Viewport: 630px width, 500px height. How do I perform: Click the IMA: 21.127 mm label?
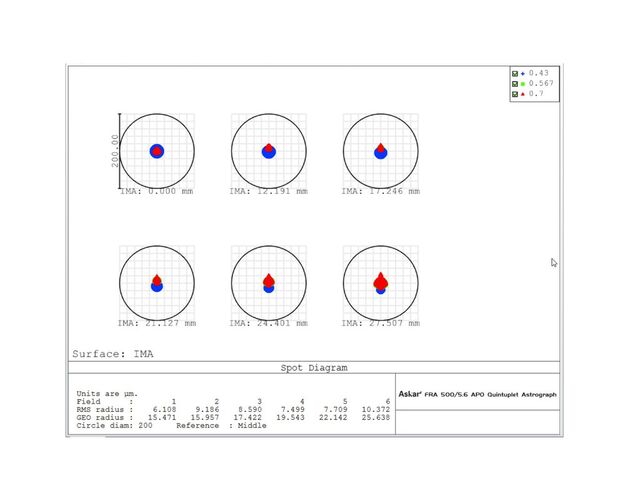click(157, 323)
